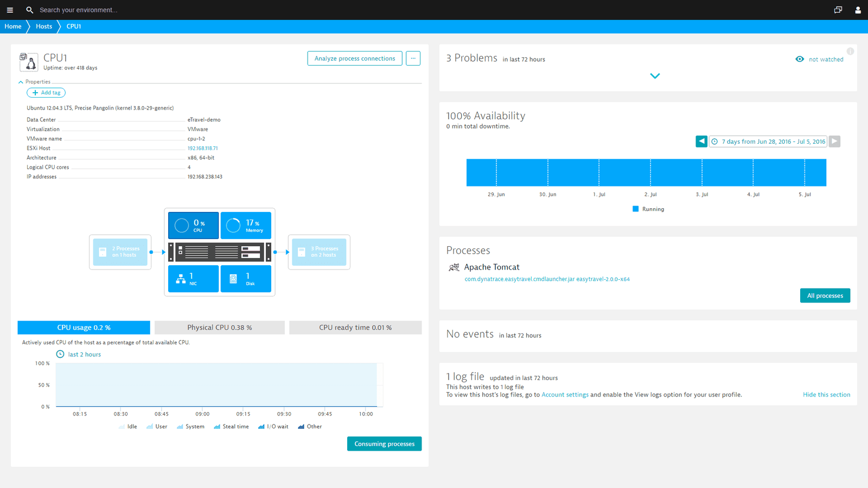The height and width of the screenshot is (488, 868).
Task: Go to previous 7-day availability period
Action: click(x=701, y=141)
